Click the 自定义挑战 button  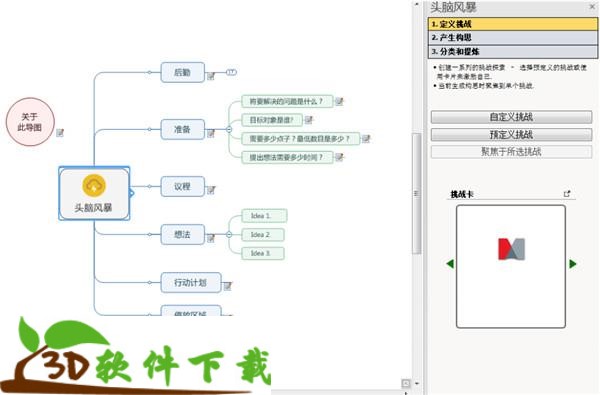511,117
